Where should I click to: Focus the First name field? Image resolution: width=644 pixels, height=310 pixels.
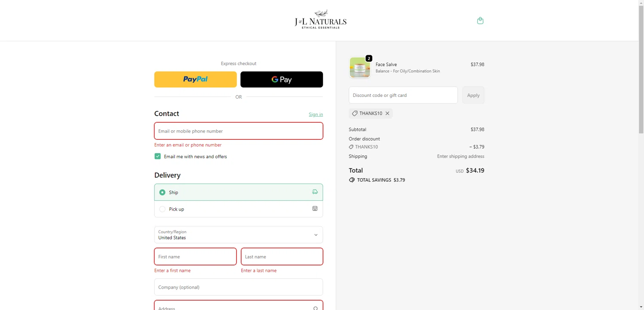(195, 256)
